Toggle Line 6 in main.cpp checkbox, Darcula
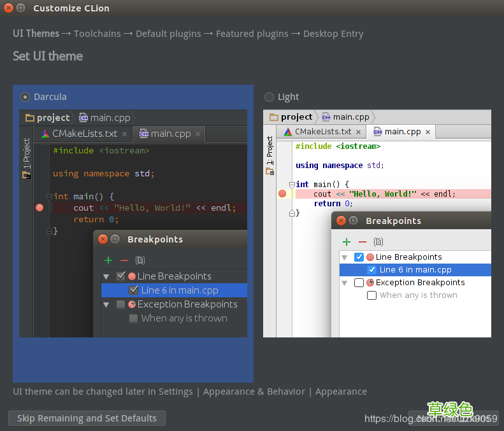 coord(133,290)
